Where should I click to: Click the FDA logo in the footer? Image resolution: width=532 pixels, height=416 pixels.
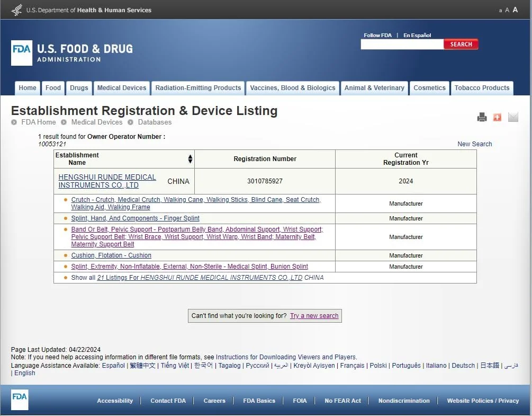coord(20,400)
